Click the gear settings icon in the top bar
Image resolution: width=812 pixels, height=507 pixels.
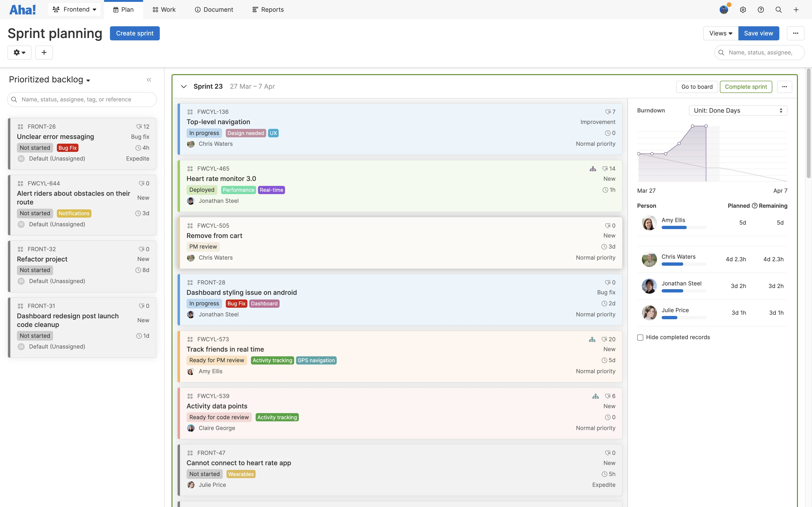tap(743, 9)
